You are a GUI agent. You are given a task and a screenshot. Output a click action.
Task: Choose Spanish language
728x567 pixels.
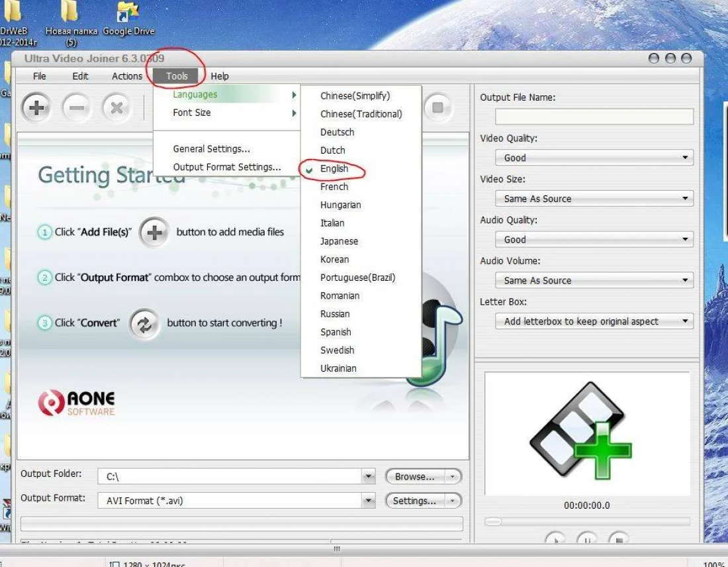click(x=361, y=332)
